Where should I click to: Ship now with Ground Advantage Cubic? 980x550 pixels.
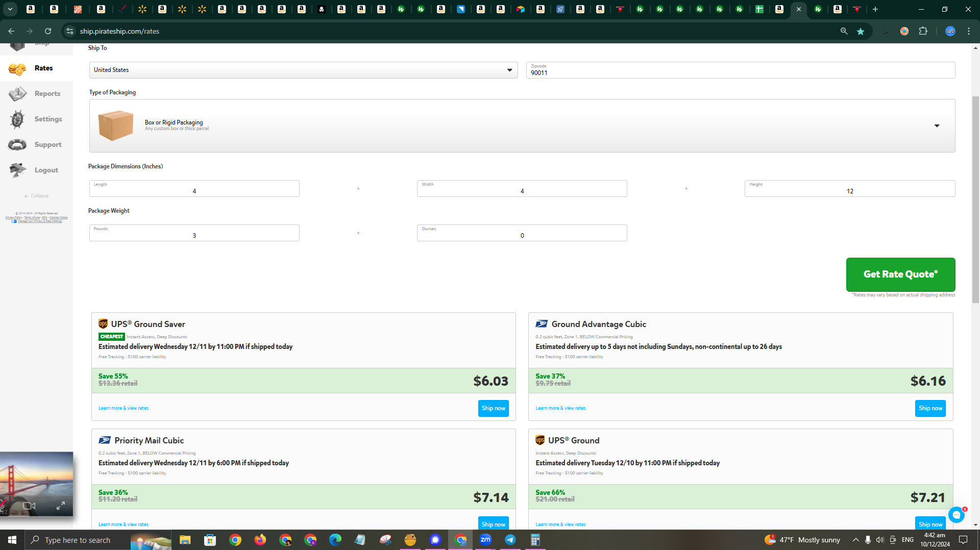point(930,408)
